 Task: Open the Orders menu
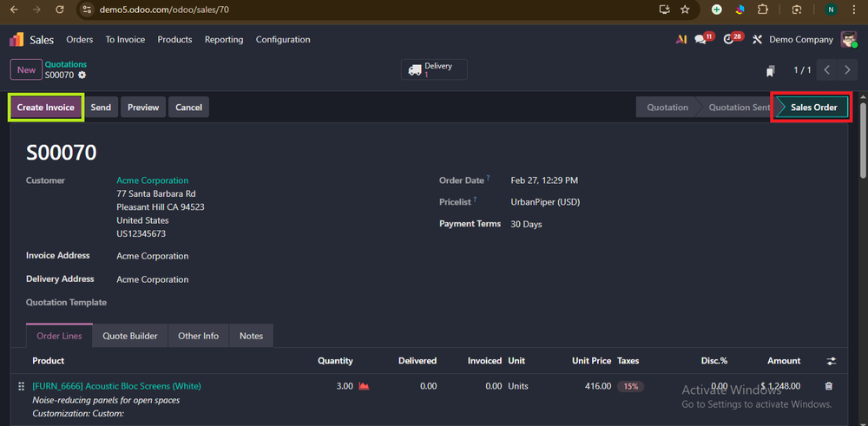coord(80,40)
